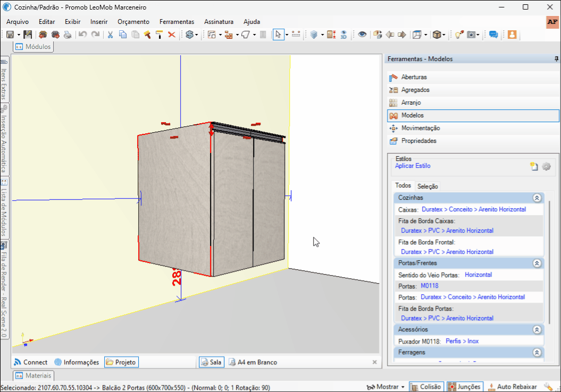The height and width of the screenshot is (392, 561).
Task: Click the wooden crate render icon
Action: pos(437,35)
